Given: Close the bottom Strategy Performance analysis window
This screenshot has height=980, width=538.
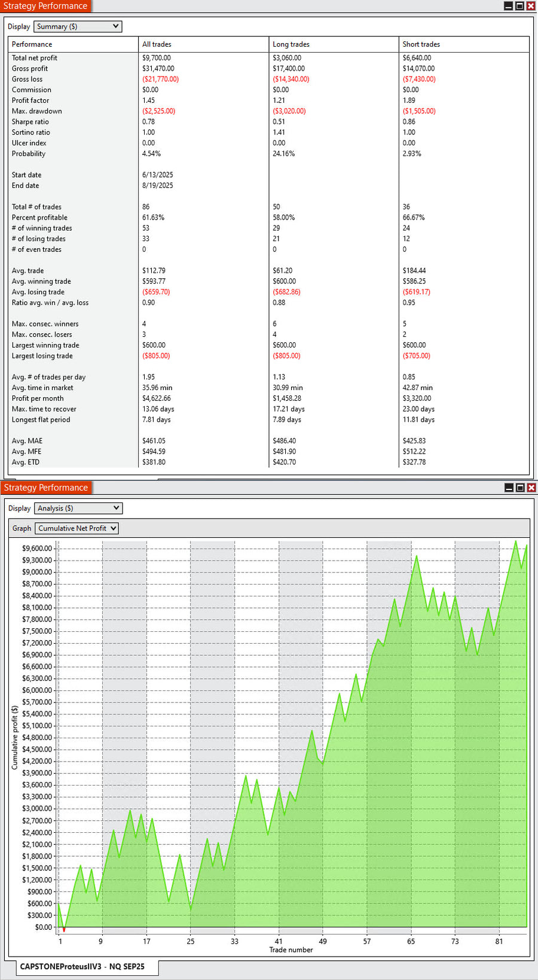Looking at the screenshot, I should tap(531, 488).
